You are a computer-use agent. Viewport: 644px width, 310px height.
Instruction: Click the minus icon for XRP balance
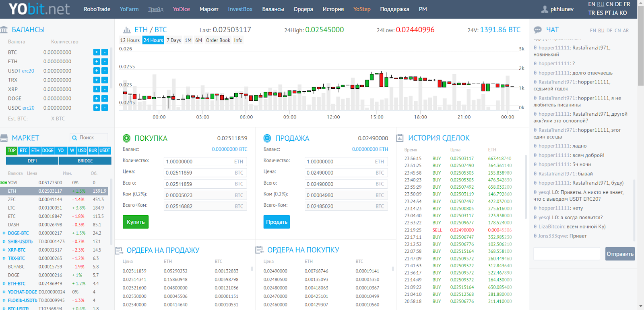point(105,89)
